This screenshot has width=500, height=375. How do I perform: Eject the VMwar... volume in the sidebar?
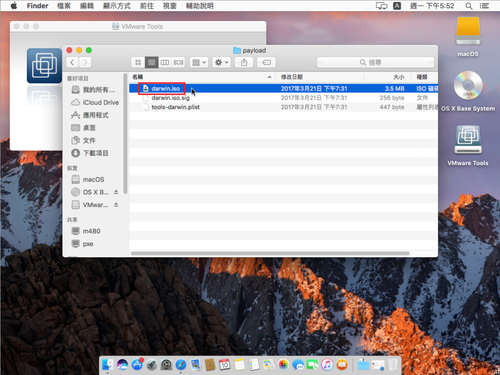[116, 205]
